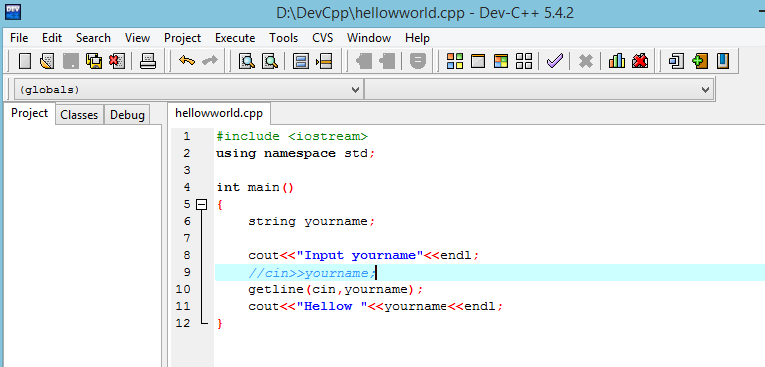Click line number 3 in the gutter

[187, 170]
